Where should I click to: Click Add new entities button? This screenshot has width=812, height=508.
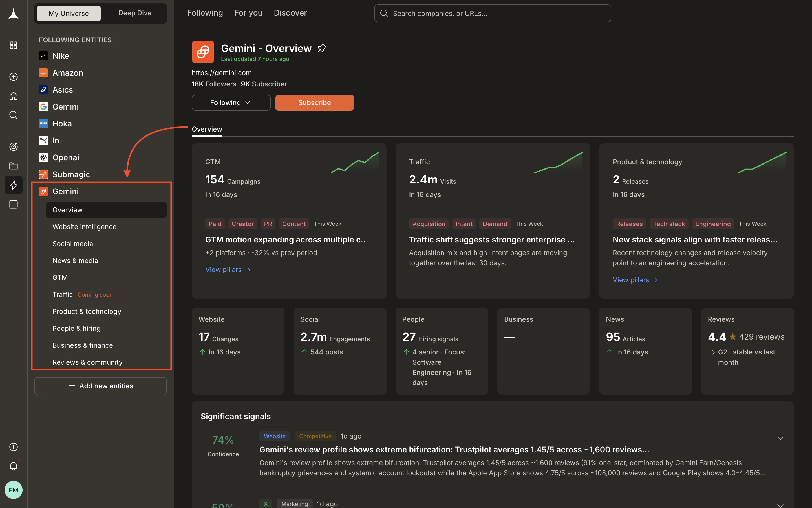pos(101,386)
